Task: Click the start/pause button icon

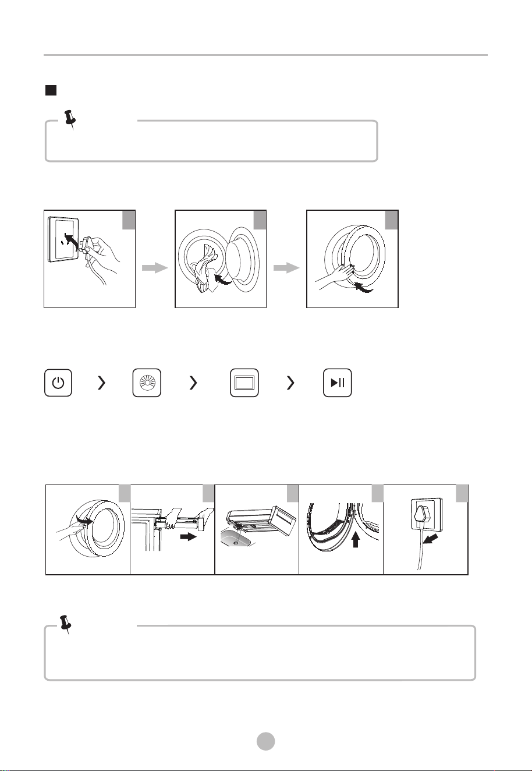Action: click(x=338, y=383)
